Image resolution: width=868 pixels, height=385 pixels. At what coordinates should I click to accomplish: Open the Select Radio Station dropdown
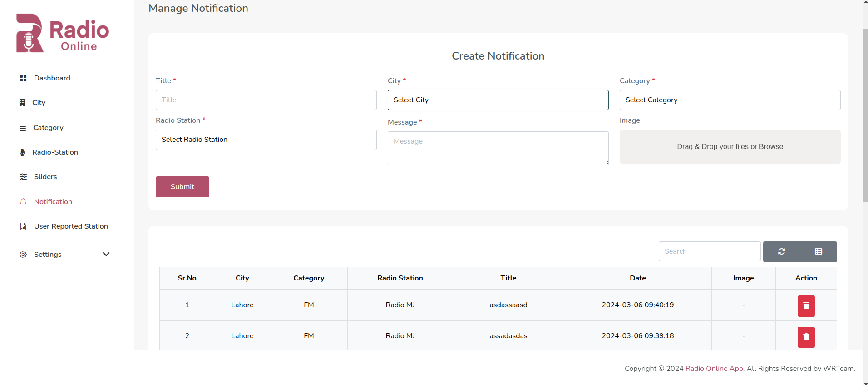(266, 140)
